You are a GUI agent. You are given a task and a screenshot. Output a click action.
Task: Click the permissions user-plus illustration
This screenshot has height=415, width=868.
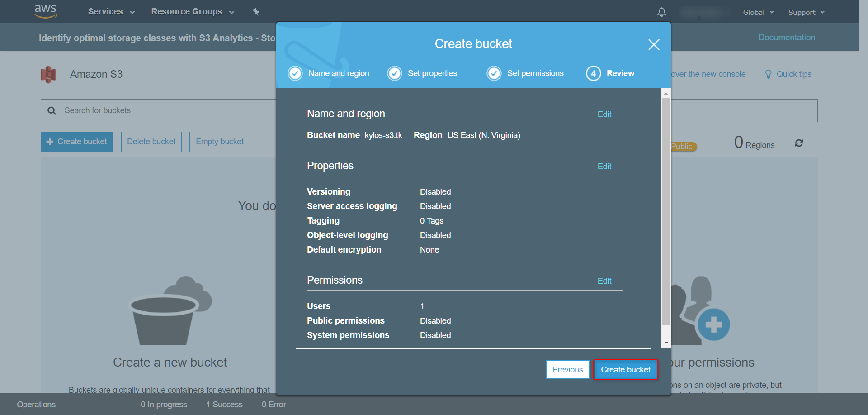pos(701,310)
